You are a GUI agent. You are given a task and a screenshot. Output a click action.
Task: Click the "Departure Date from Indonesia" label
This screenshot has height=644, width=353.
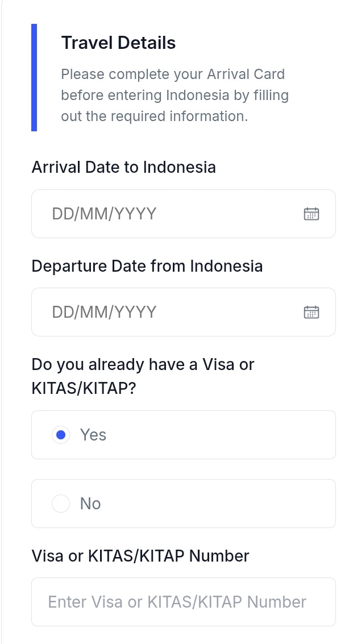[x=147, y=266]
